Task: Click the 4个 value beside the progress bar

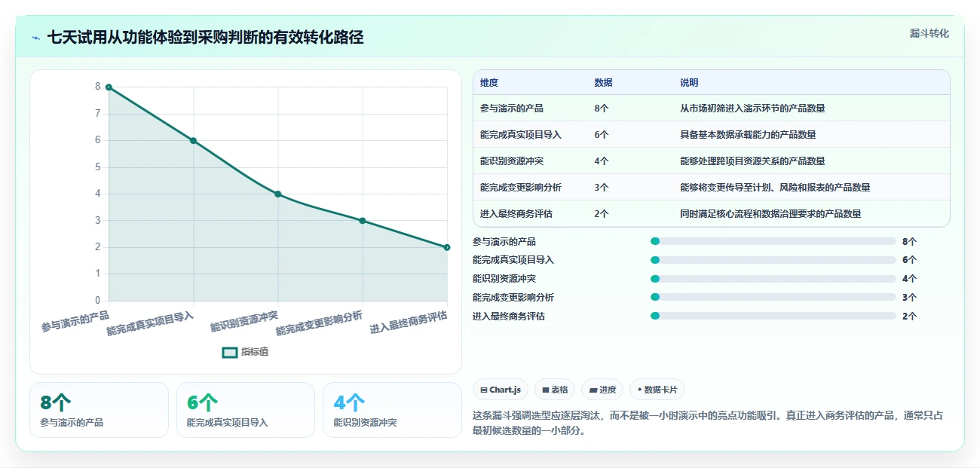Action: tap(909, 279)
